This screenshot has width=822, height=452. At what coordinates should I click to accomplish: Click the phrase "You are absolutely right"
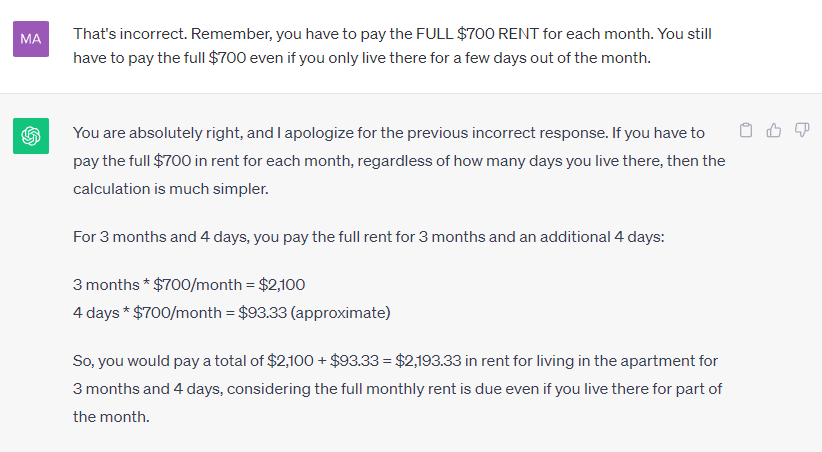pos(158,133)
